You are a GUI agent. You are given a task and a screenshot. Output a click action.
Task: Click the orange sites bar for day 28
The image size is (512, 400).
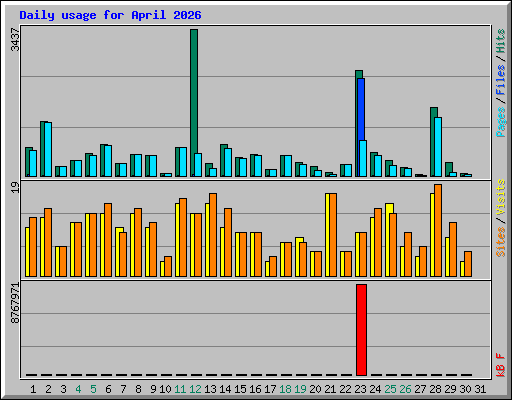point(438,230)
